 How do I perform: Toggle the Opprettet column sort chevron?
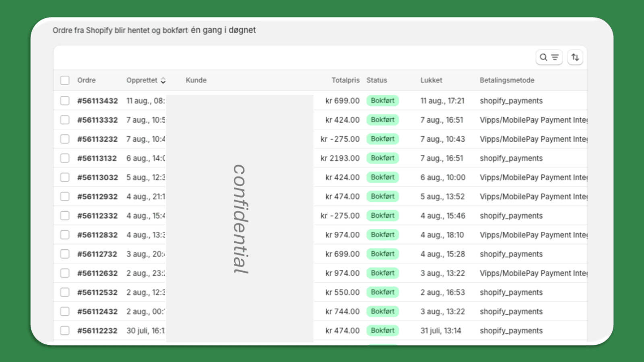(x=163, y=80)
